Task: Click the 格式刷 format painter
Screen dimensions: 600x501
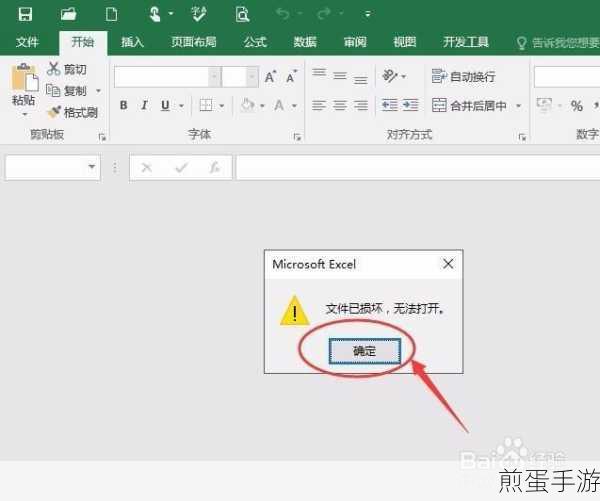Action: click(x=73, y=112)
